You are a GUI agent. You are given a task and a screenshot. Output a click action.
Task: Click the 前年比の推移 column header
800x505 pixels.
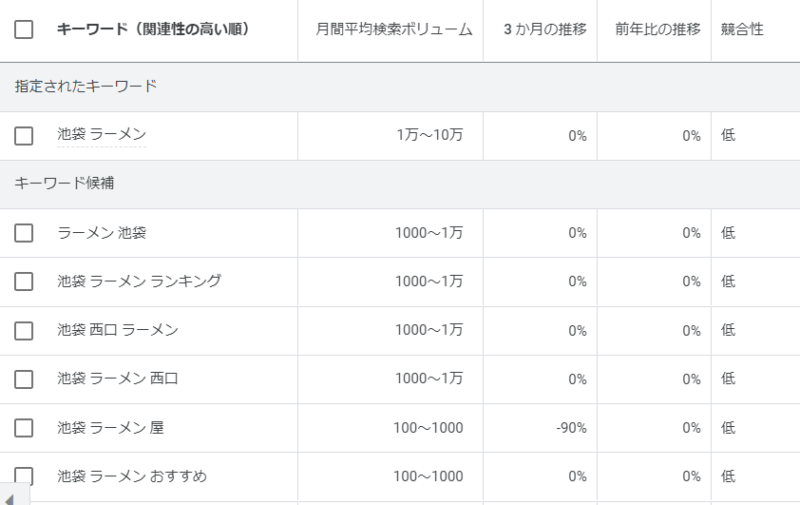point(657,30)
